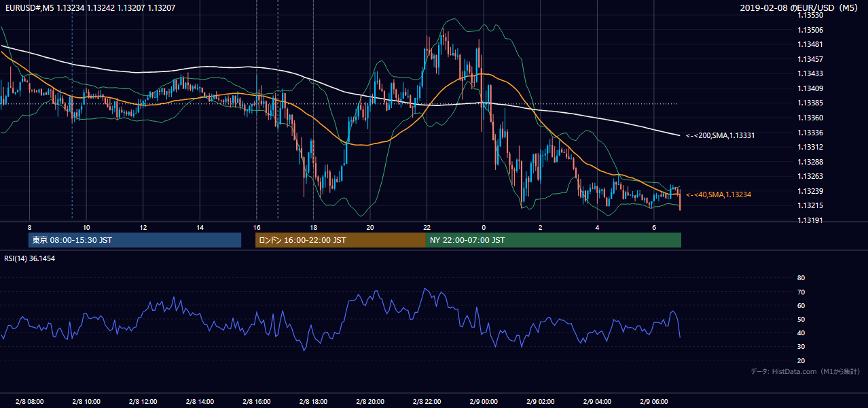Click price level 1.13433 on the axis

point(810,73)
